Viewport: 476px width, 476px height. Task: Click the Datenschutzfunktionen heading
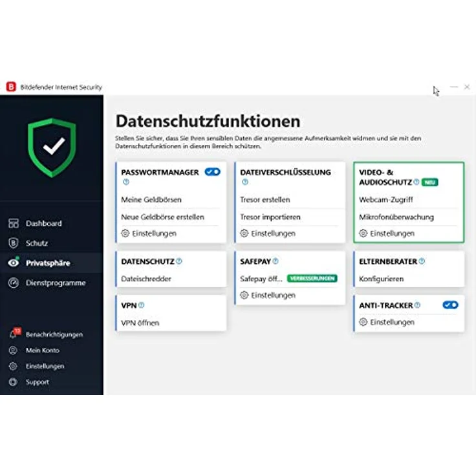coord(208,121)
